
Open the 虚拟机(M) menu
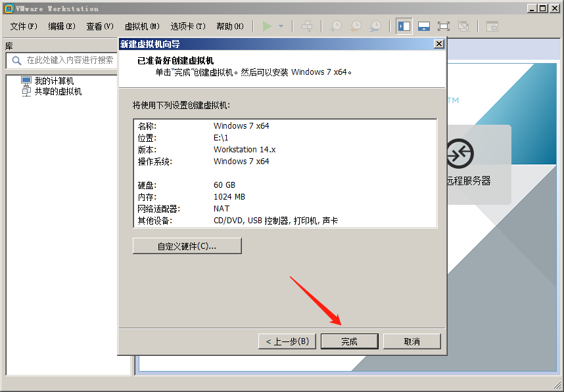pyautogui.click(x=142, y=26)
